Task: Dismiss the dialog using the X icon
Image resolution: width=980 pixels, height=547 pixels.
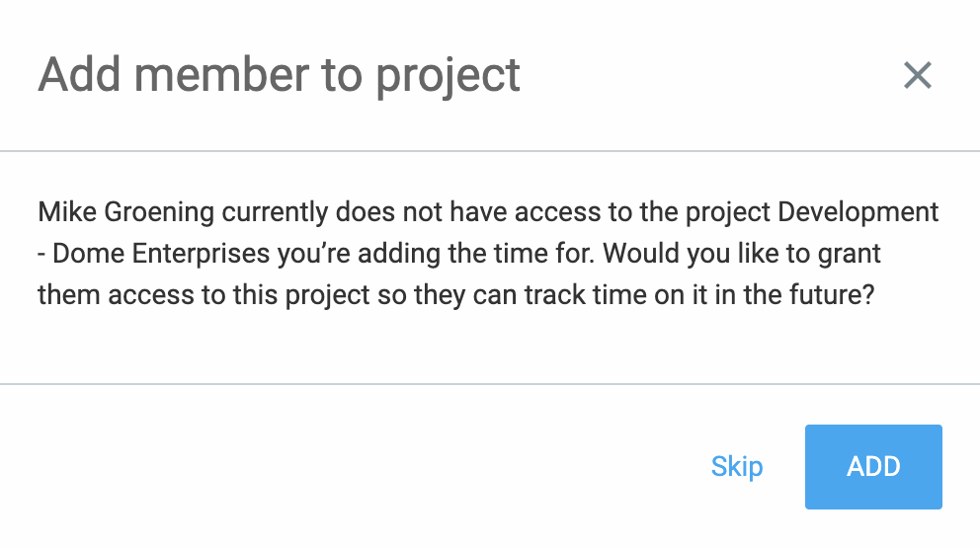Action: coord(918,76)
